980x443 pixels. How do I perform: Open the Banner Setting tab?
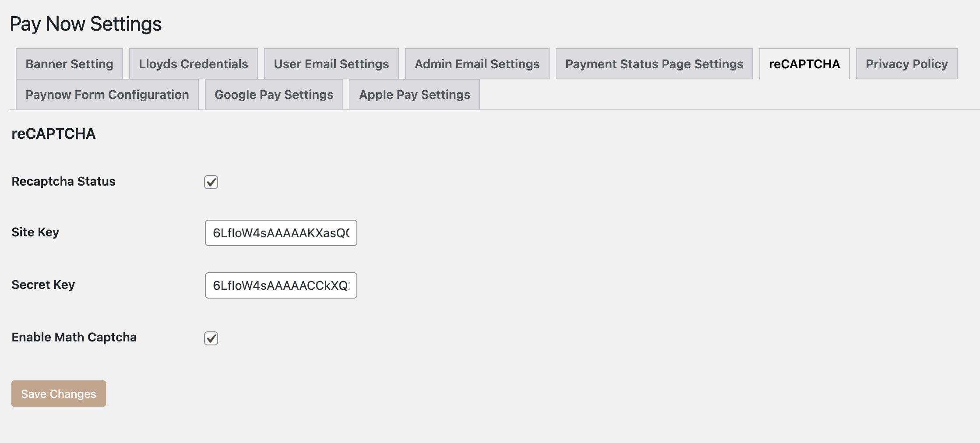[69, 64]
